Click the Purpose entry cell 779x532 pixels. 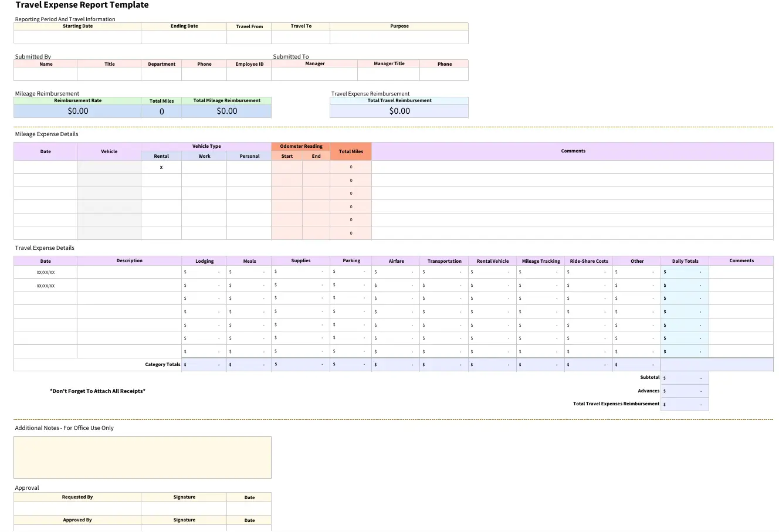pos(399,36)
